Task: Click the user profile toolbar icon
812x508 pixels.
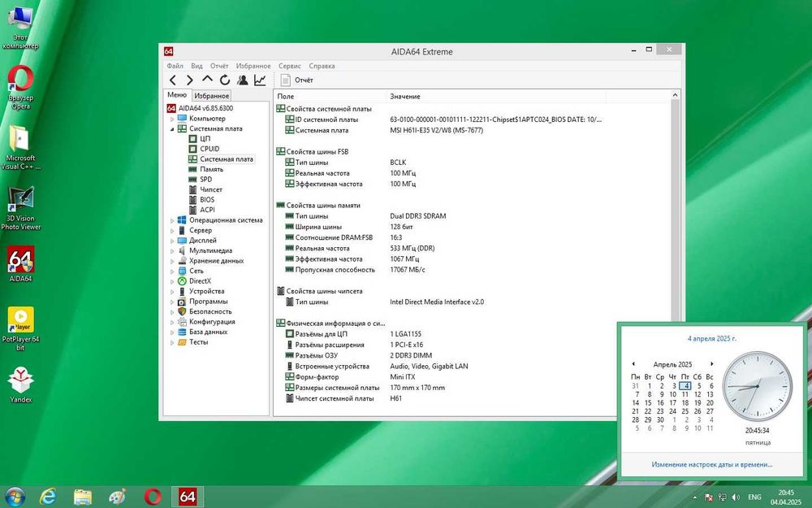Action: click(242, 80)
